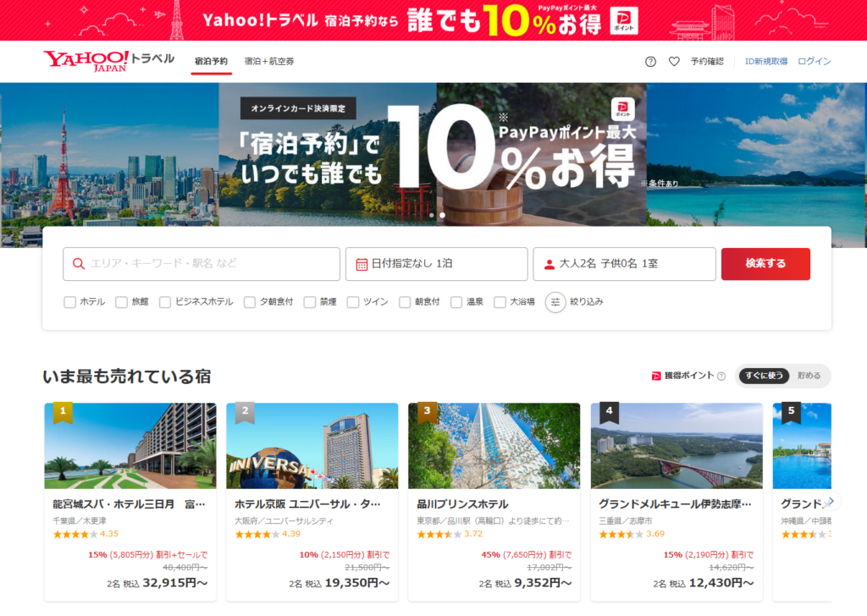This screenshot has height=616, width=867.
Task: Click the rank 4 ribbon badge
Action: coord(610,413)
